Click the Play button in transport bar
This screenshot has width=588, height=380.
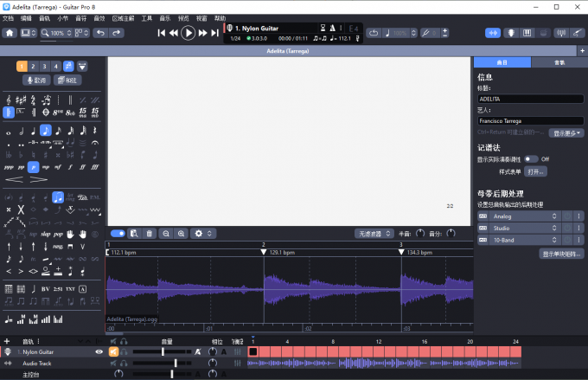click(188, 33)
